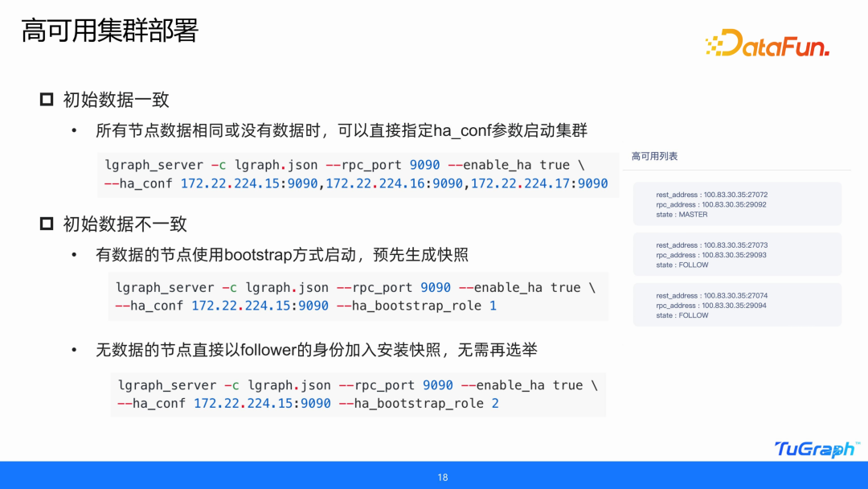
Task: Select the MASTER state node card
Action: click(x=737, y=204)
